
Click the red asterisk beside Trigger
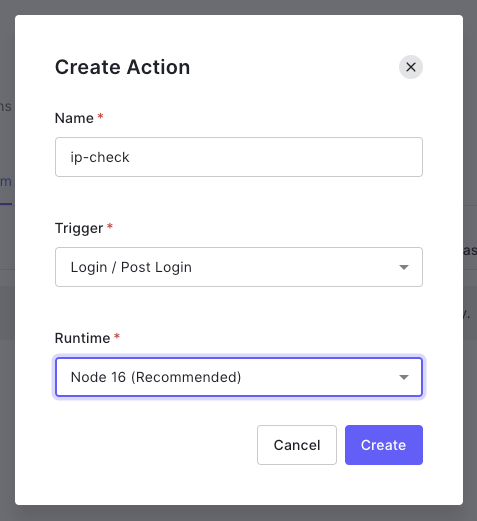(110, 227)
